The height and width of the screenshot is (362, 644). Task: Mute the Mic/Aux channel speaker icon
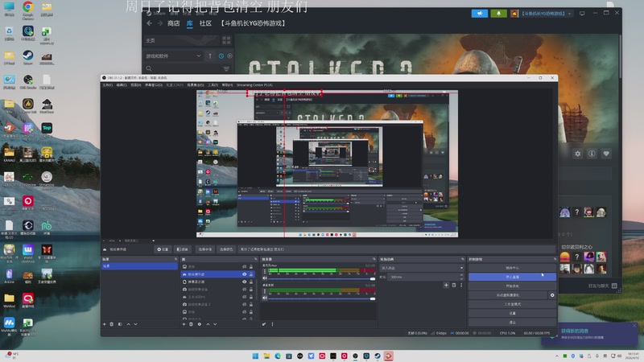tap(265, 278)
